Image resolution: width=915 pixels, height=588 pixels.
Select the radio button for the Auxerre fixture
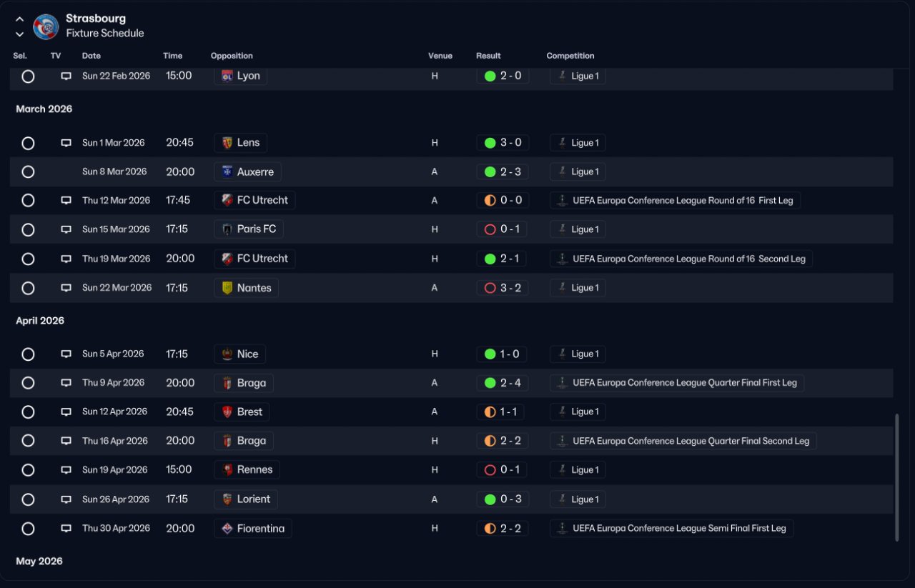(28, 171)
